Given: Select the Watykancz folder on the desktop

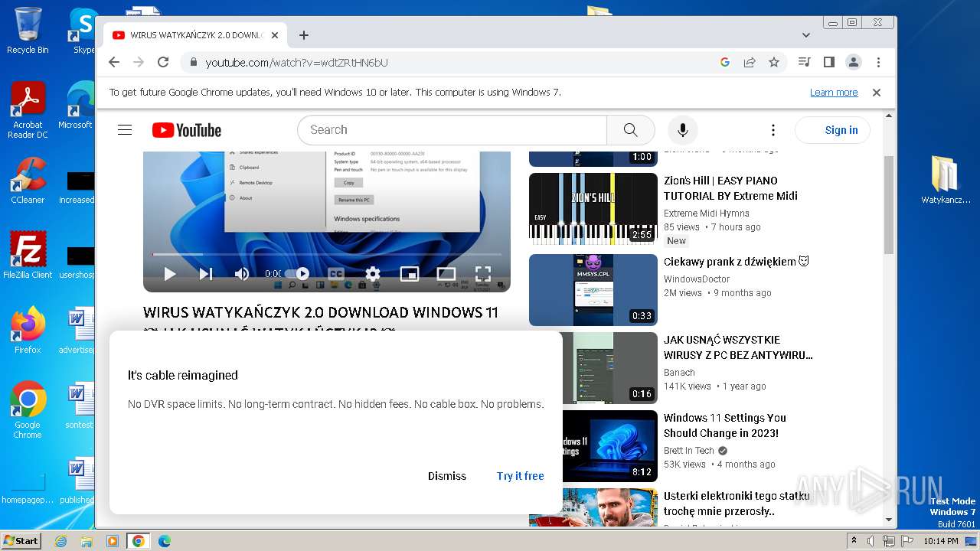Looking at the screenshot, I should (x=945, y=180).
